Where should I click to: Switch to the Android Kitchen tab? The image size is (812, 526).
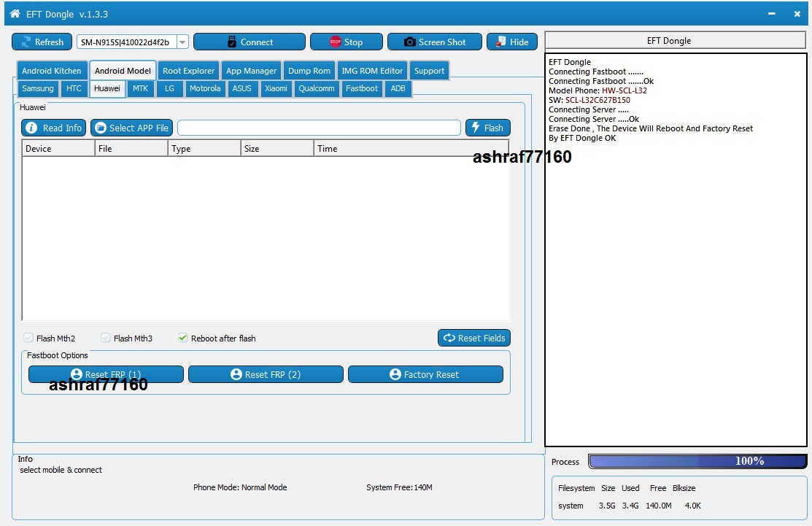51,71
